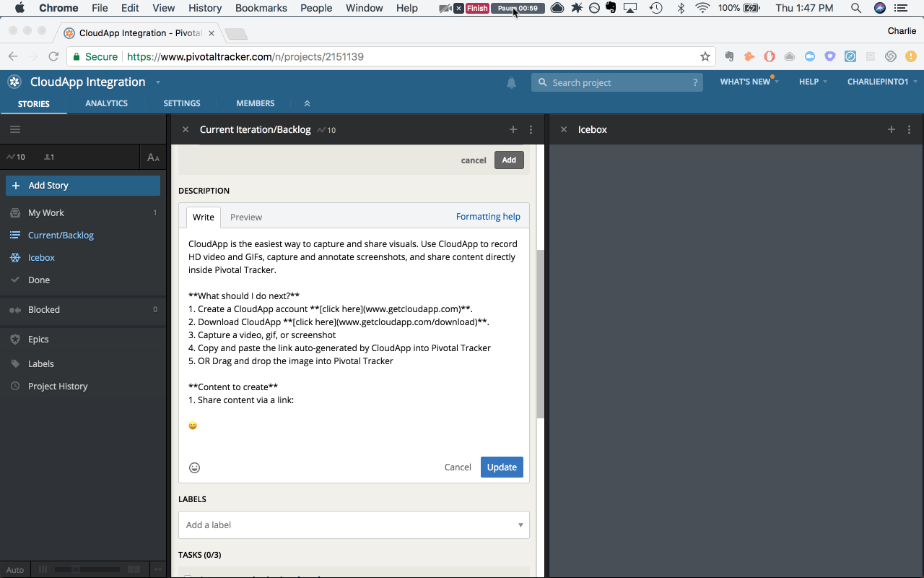The height and width of the screenshot is (578, 924).
Task: Click the Bluetooth icon in the menu bar
Action: point(680,8)
